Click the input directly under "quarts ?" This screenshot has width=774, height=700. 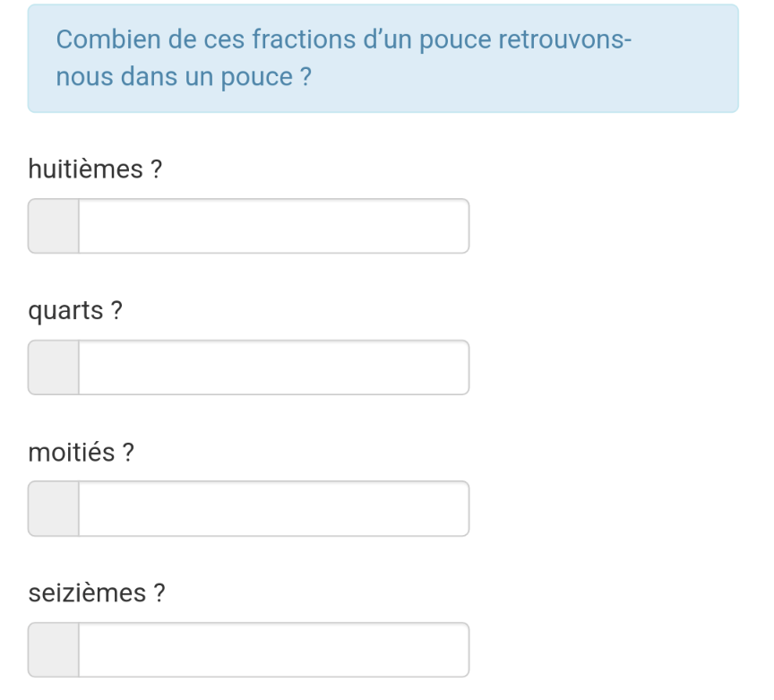[273, 367]
